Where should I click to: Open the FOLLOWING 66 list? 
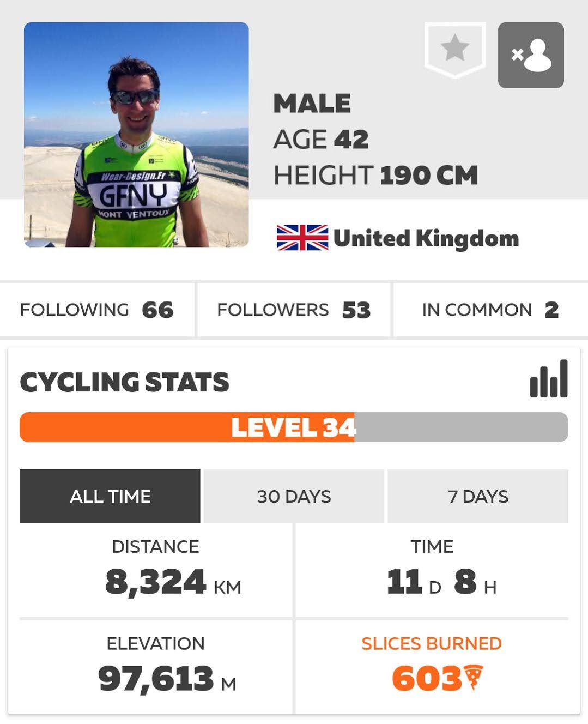coord(97,310)
